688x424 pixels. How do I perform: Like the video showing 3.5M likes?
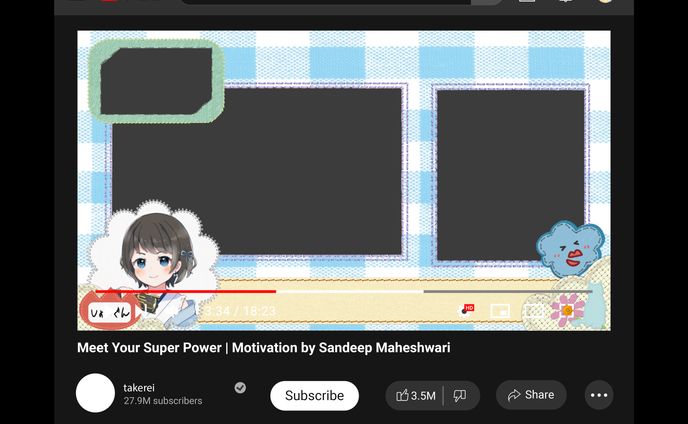click(415, 395)
